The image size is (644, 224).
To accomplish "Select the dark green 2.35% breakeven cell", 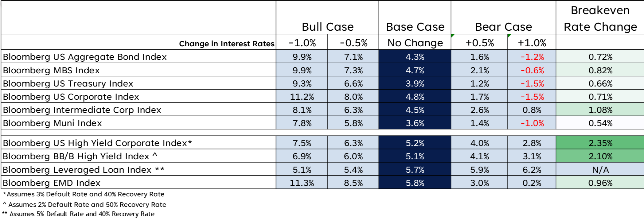I will pyautogui.click(x=600, y=143).
